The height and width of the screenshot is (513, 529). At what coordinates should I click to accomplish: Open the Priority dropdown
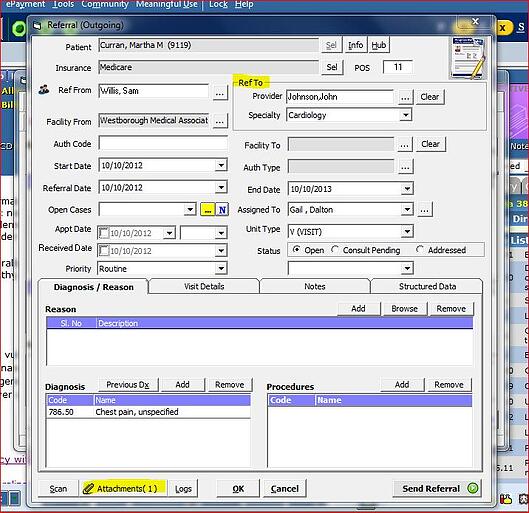tap(221, 268)
